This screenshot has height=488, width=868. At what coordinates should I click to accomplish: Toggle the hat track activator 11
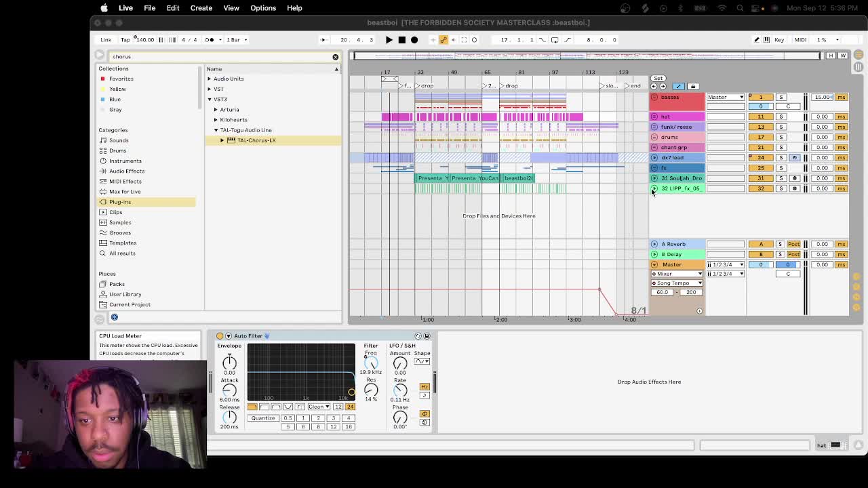point(761,117)
